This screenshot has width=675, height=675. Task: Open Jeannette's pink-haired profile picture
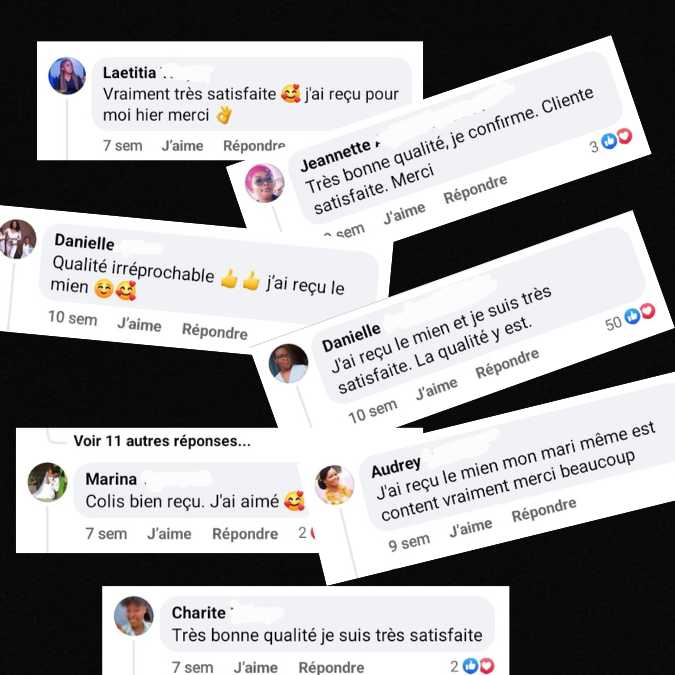coord(264,183)
